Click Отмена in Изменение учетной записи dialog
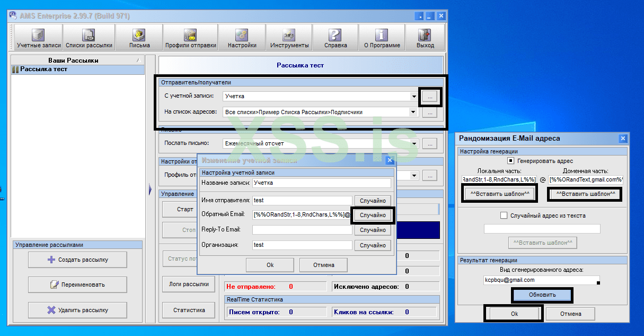Image resolution: width=644 pixels, height=336 pixels. [x=323, y=265]
